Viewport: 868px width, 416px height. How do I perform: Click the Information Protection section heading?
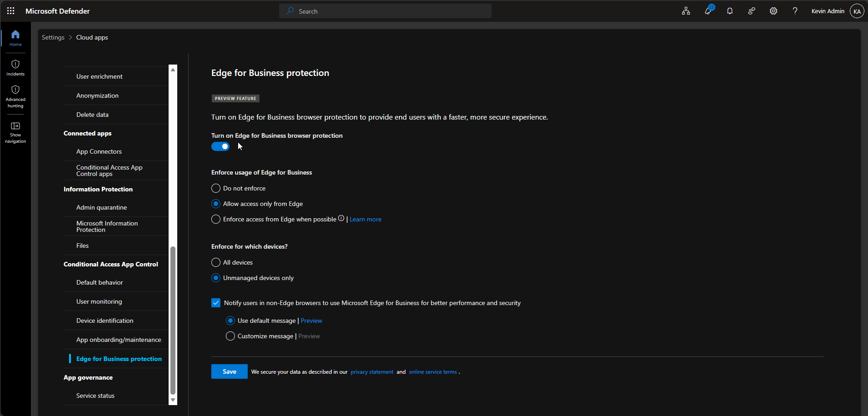[98, 189]
